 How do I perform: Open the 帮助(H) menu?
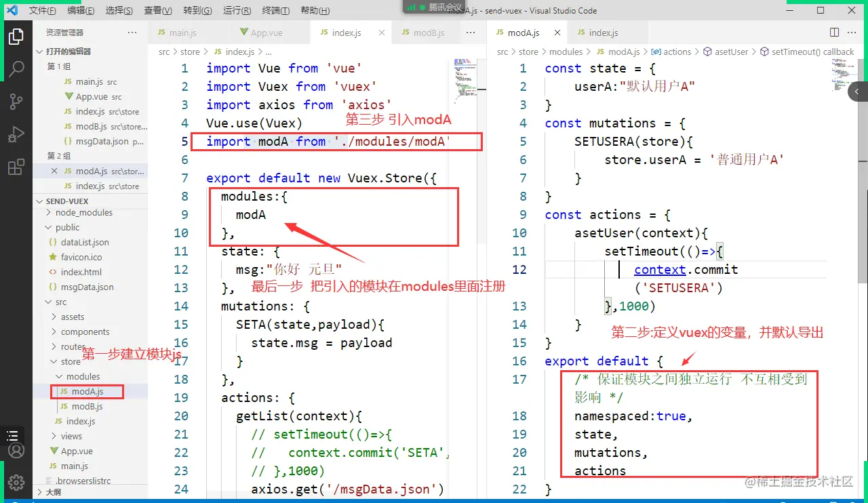coord(315,11)
